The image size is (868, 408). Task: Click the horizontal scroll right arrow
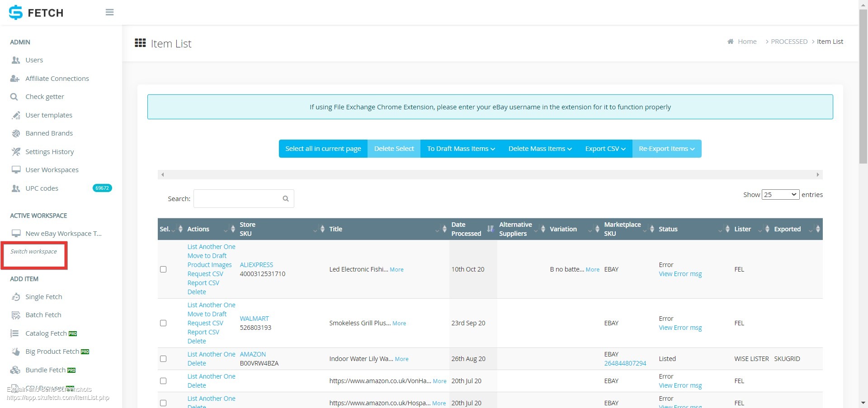coord(818,174)
